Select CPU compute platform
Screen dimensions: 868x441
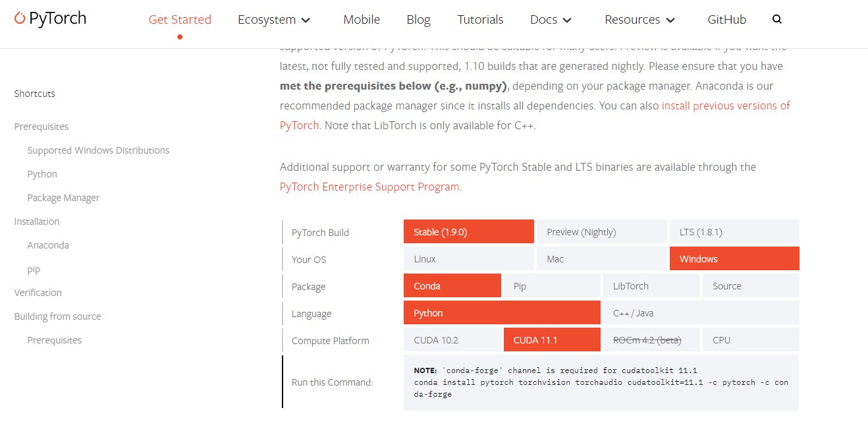750,340
